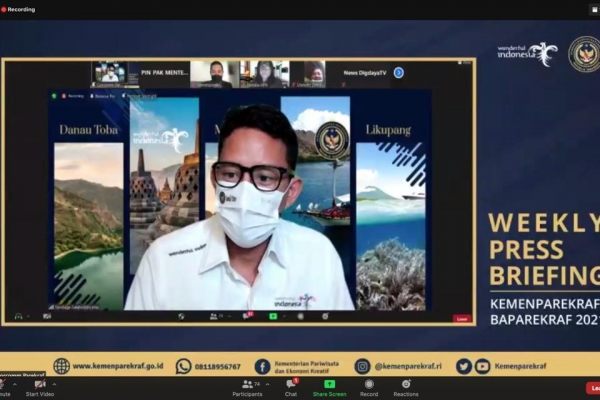Click the WhatsApp number 08118956767
This screenshot has width=600, height=400.
pos(217,366)
